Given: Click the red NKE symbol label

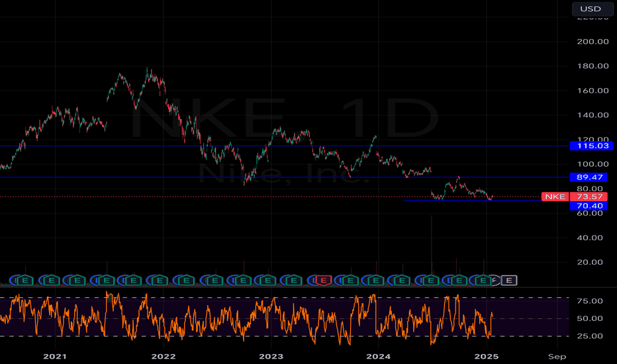Looking at the screenshot, I should (555, 197).
